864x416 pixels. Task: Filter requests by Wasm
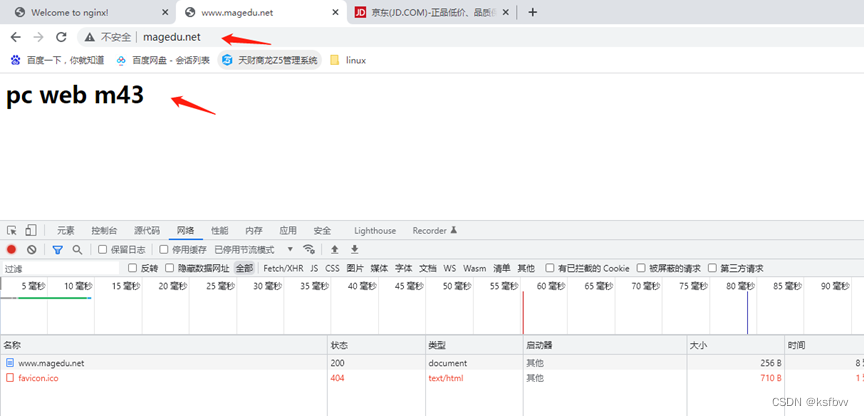[x=474, y=268]
